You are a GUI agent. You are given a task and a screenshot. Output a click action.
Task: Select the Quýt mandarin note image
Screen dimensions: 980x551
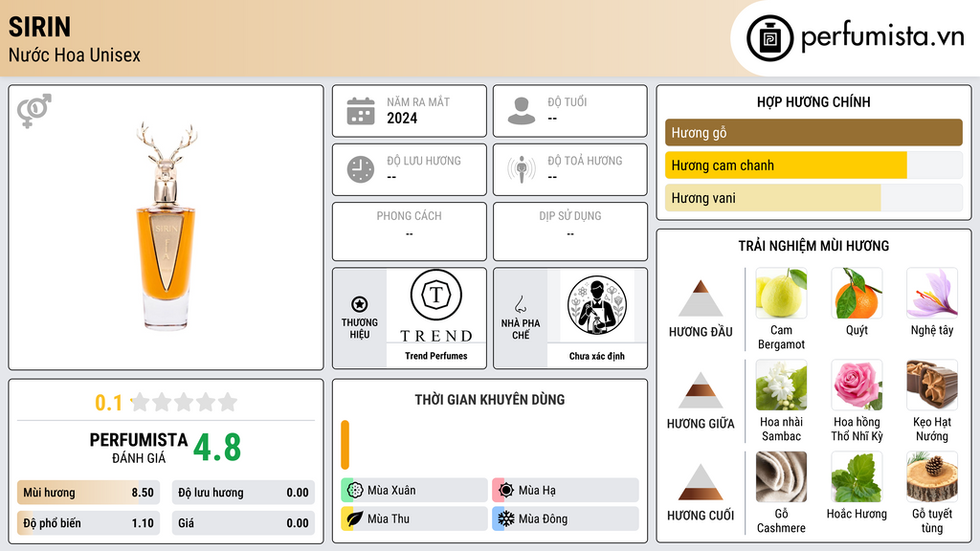857,293
